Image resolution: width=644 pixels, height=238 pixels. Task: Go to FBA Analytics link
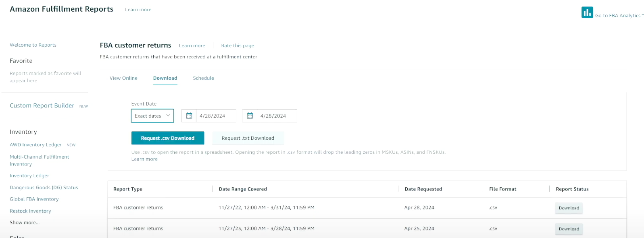coord(618,16)
